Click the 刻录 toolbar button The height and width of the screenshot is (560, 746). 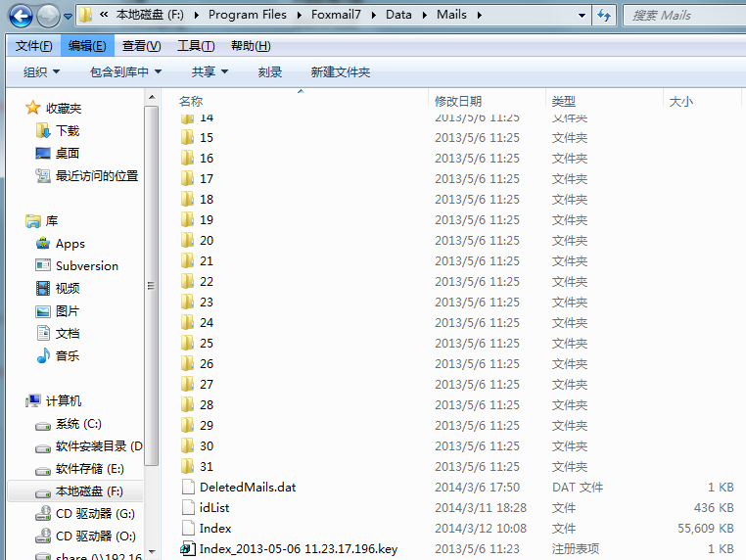click(270, 72)
